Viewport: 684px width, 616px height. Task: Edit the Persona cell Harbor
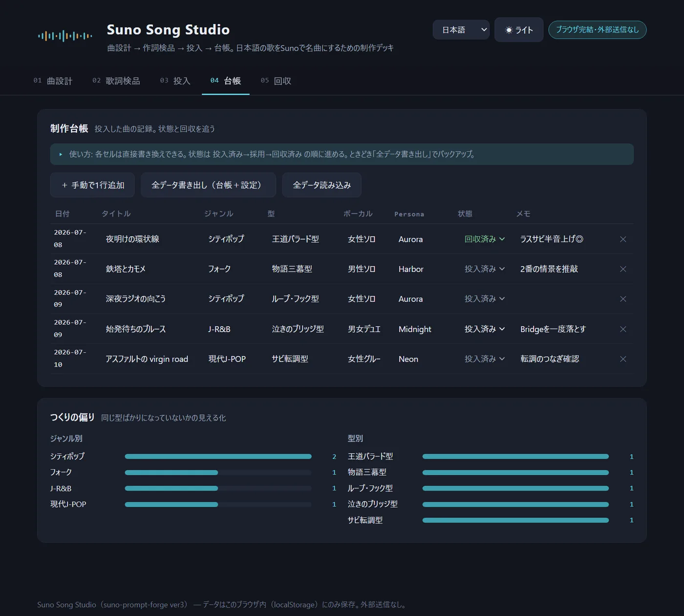pyautogui.click(x=422, y=269)
